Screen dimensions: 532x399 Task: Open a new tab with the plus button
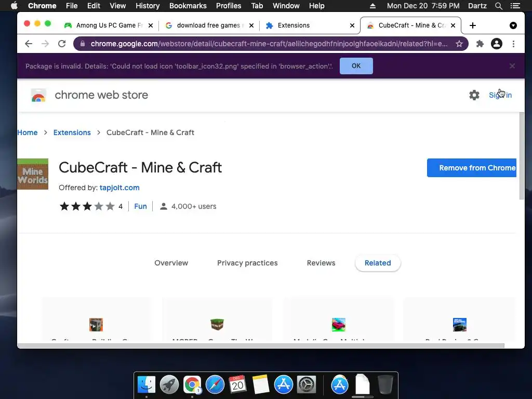point(473,25)
